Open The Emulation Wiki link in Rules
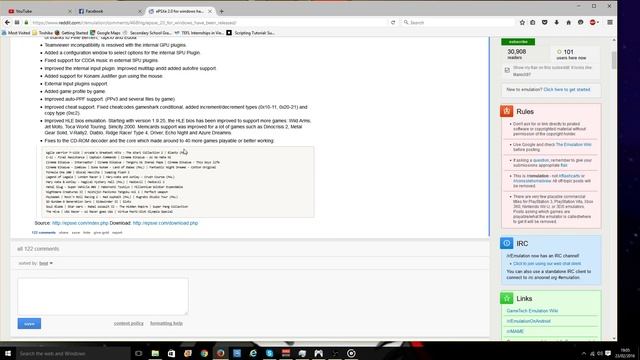Viewport: 640px width, 360px height. coord(573,144)
